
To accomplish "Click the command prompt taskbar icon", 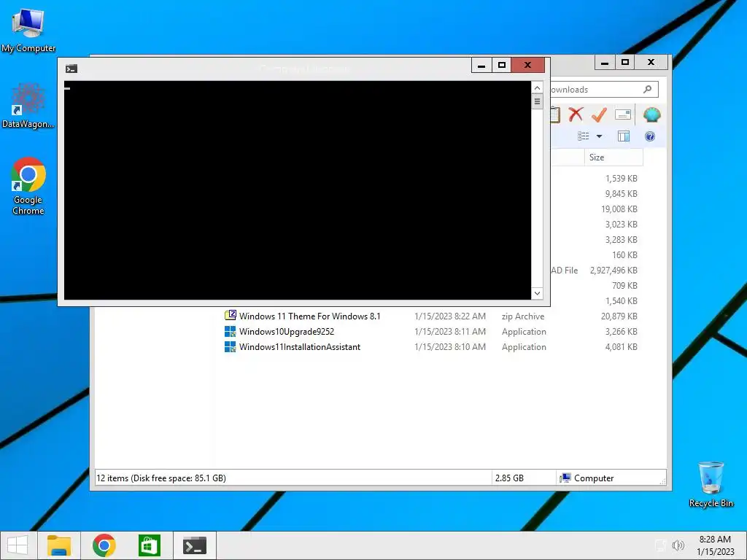I will (x=194, y=545).
